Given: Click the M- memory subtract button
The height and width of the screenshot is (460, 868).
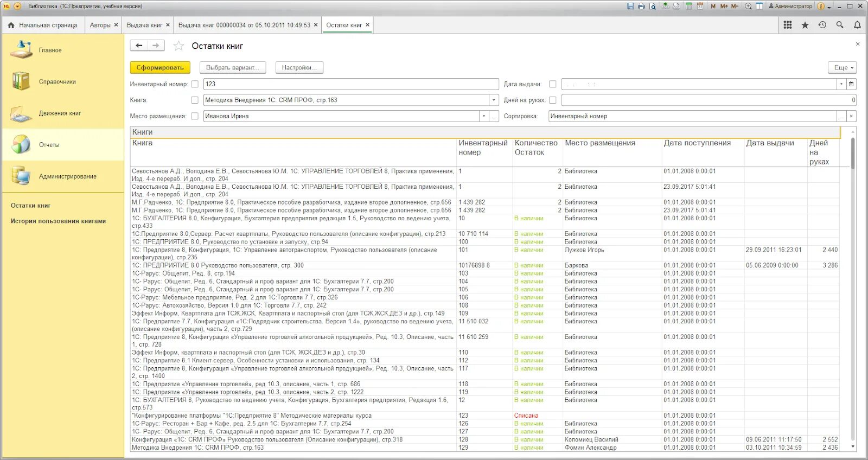Looking at the screenshot, I should [735, 6].
